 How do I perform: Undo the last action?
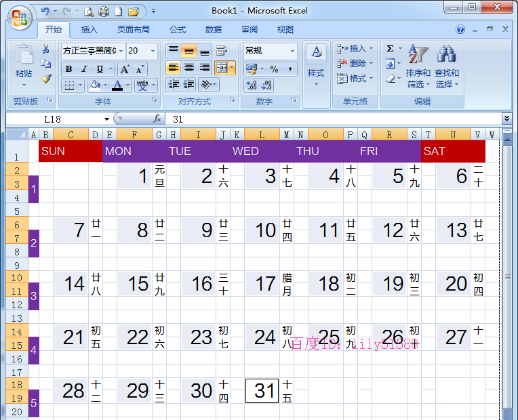45,12
